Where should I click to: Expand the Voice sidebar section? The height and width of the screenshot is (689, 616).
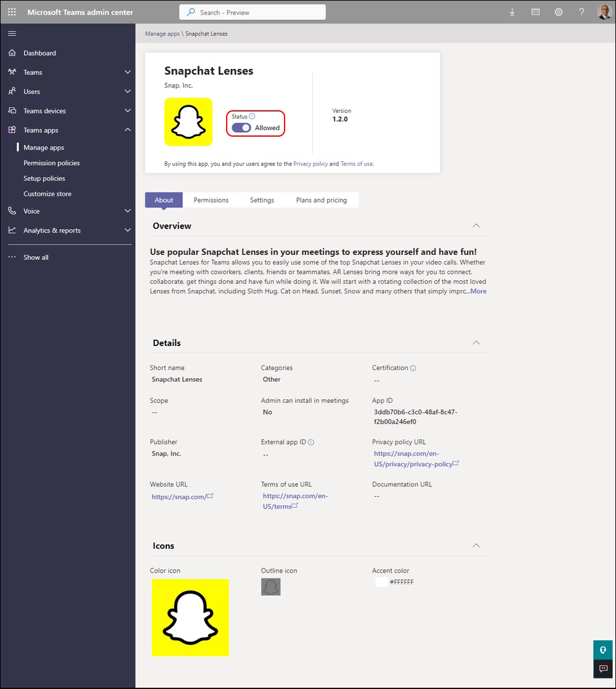pyautogui.click(x=128, y=211)
